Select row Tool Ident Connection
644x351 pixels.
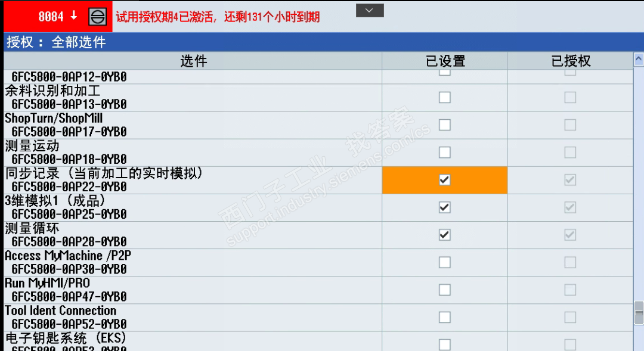318,318
